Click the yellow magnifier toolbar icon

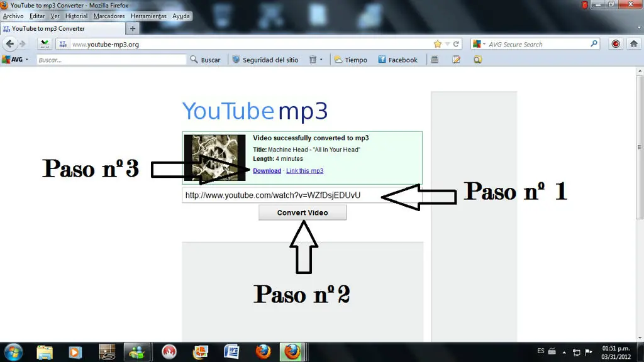tap(477, 60)
